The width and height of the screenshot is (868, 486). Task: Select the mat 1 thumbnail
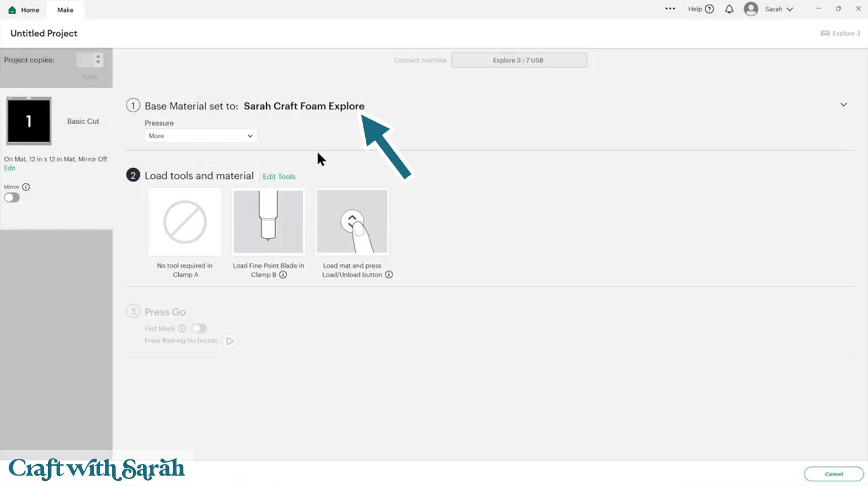[29, 121]
